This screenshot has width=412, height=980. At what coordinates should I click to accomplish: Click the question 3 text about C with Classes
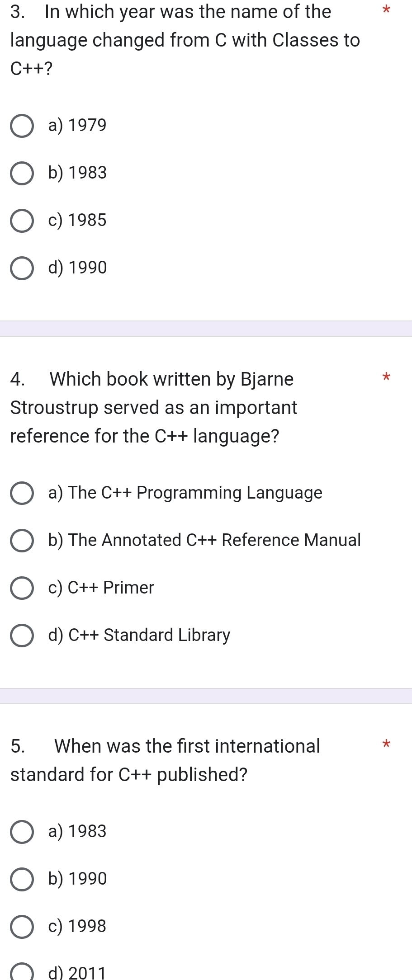pos(185,40)
